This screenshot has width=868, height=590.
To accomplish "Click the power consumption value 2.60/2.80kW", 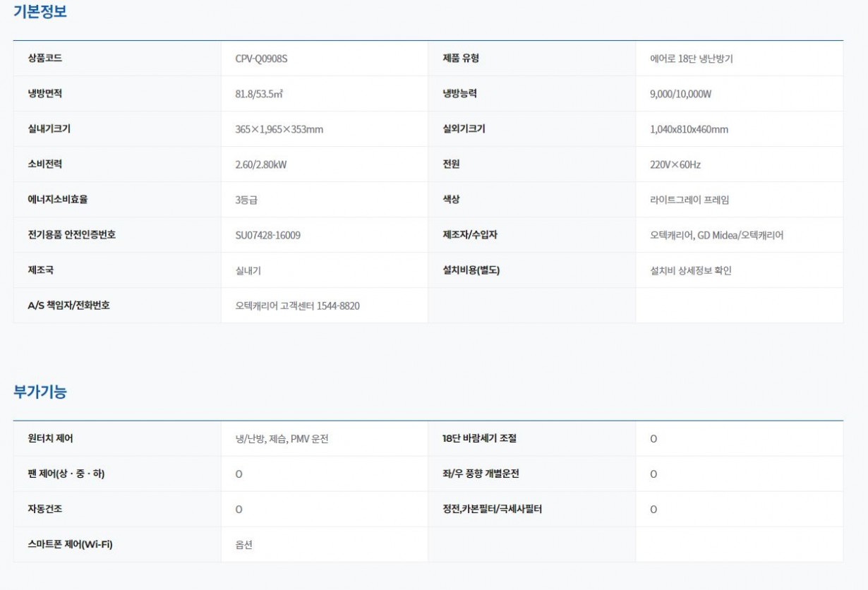I will point(260,164).
